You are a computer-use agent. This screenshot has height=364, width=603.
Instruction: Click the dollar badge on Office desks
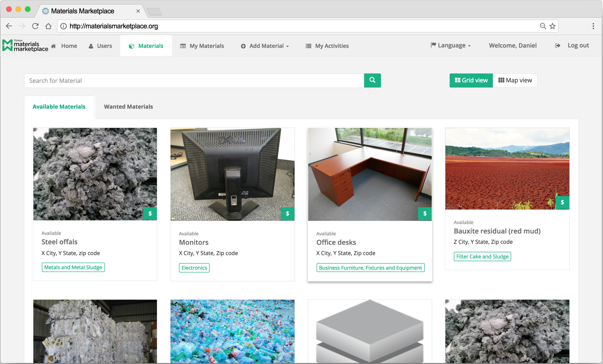pyautogui.click(x=425, y=213)
